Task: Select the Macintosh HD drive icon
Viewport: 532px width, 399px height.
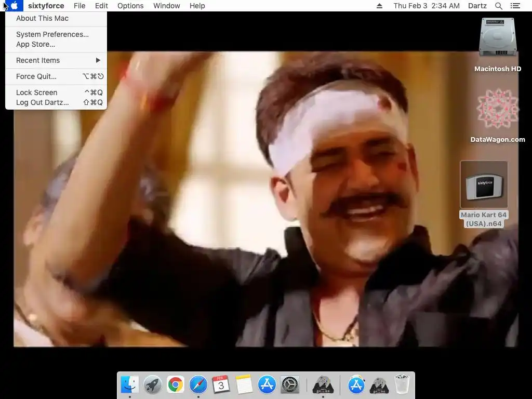Action: click(498, 37)
